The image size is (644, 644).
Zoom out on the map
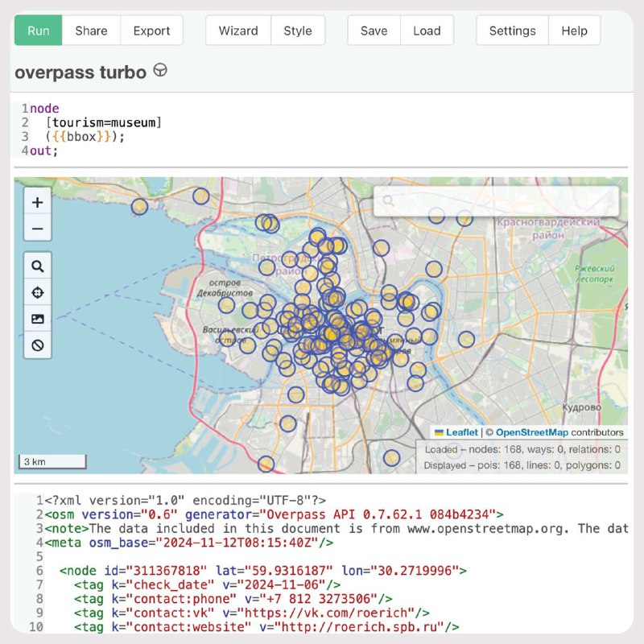coord(38,228)
